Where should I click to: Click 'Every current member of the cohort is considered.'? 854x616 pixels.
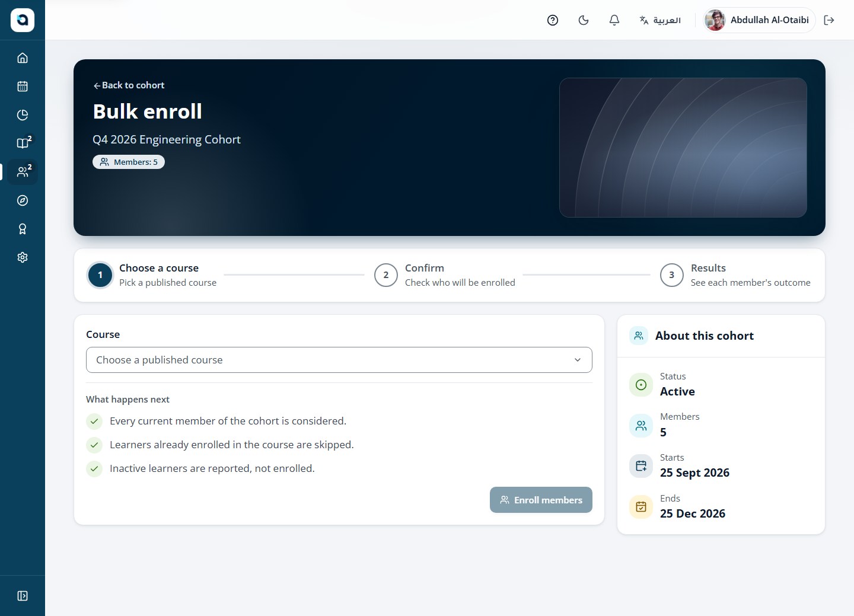coord(228,421)
